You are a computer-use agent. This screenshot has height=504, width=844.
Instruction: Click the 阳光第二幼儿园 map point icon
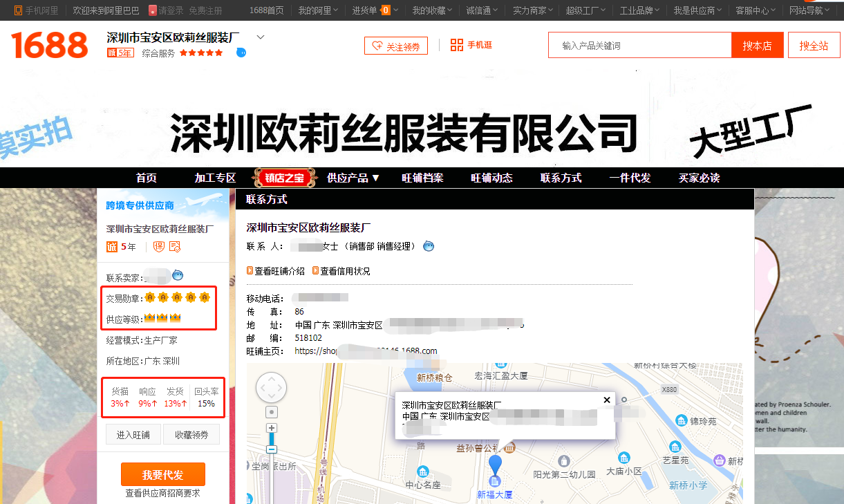[x=564, y=461]
